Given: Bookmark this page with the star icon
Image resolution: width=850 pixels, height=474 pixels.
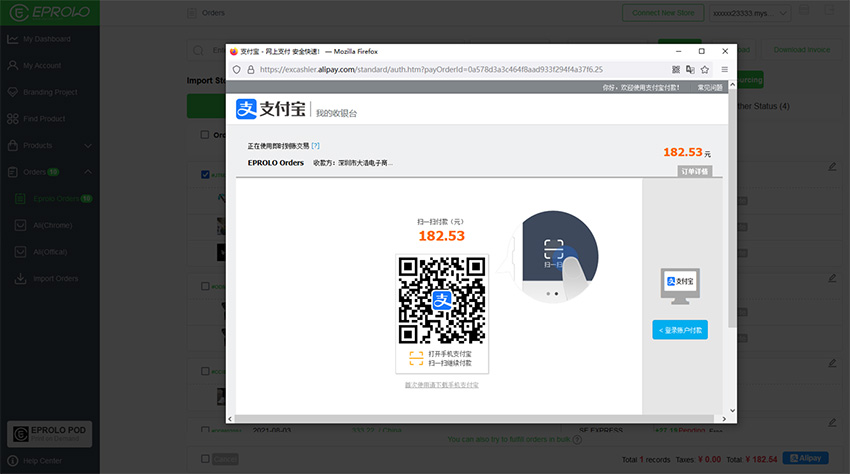Looking at the screenshot, I should coord(705,70).
